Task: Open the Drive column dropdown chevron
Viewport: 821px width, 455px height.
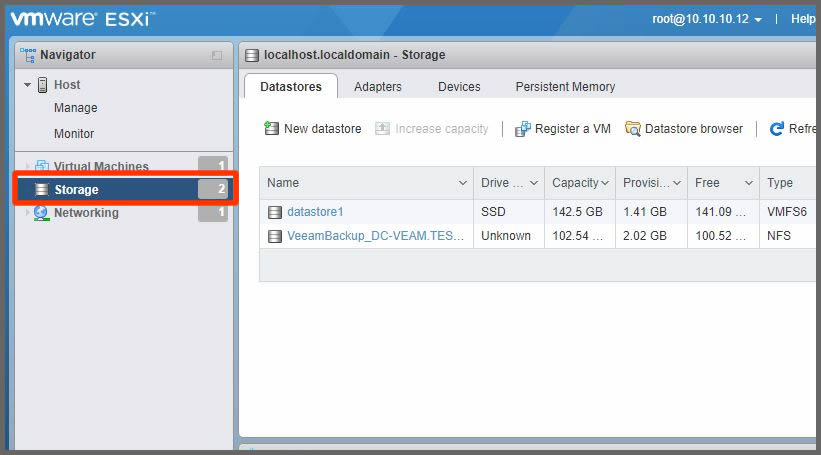Action: coord(534,183)
